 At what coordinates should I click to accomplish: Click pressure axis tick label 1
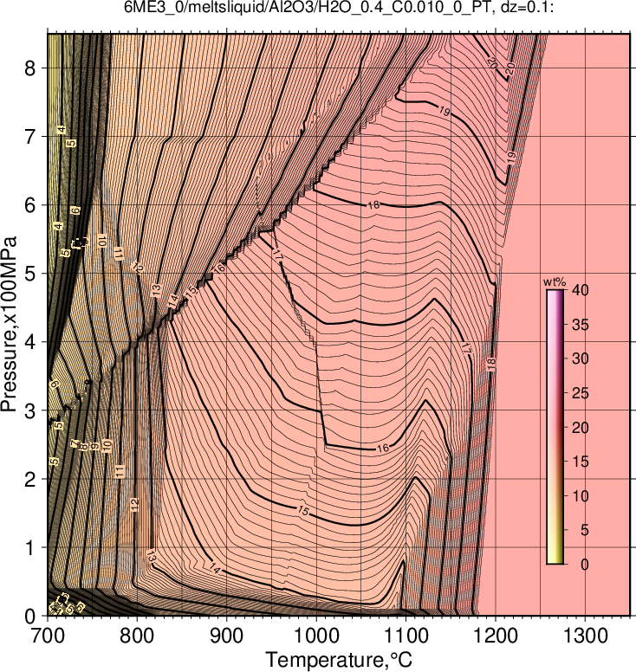30,547
